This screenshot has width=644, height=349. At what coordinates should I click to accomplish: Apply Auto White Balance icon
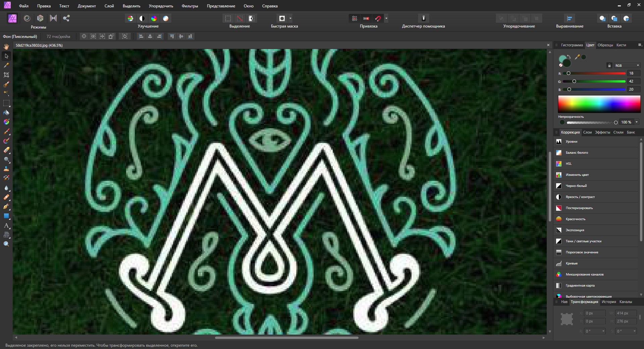coord(166,18)
